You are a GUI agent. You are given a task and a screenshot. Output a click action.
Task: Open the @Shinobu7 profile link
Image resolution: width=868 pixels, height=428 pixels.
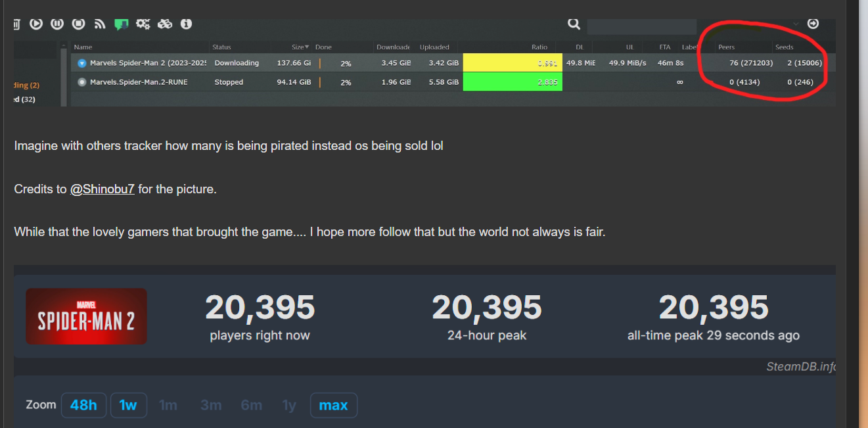[x=102, y=189]
